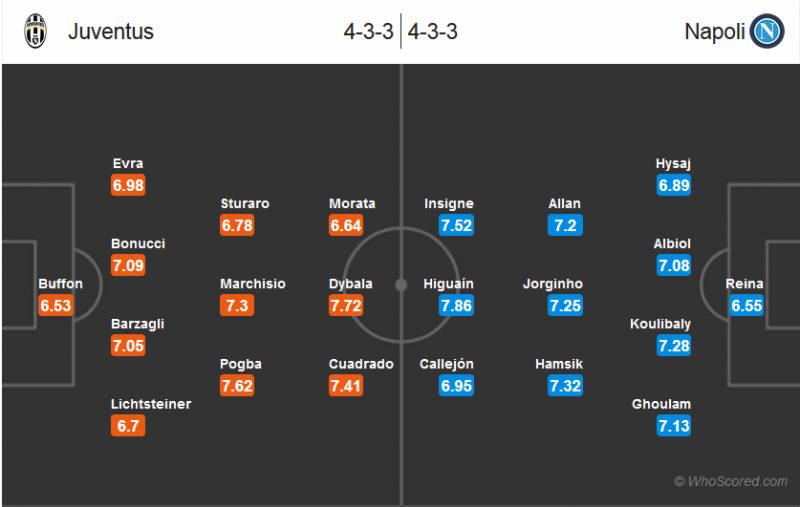Click Higuaín's 7.86 rating badge
This screenshot has height=507, width=800.
click(x=456, y=306)
